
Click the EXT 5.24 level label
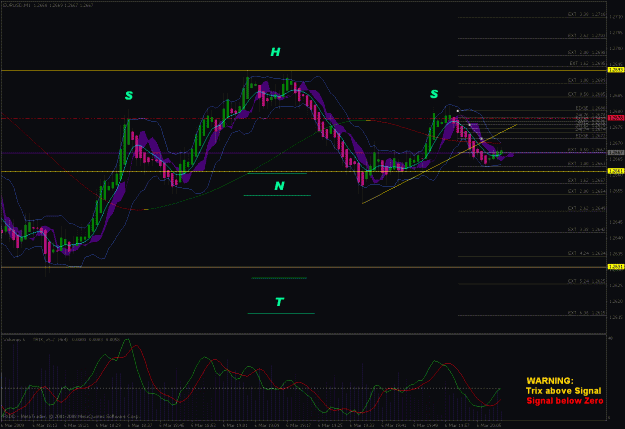coord(586,281)
